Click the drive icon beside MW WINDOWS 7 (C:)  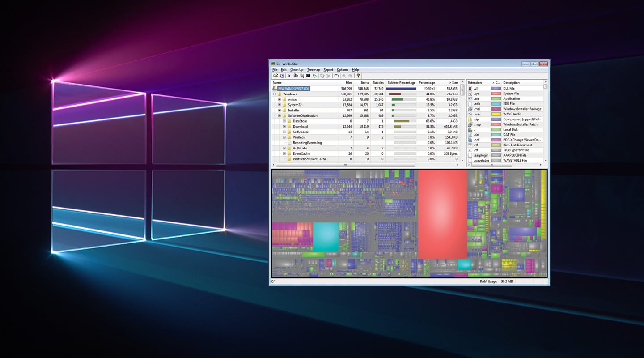(275, 89)
